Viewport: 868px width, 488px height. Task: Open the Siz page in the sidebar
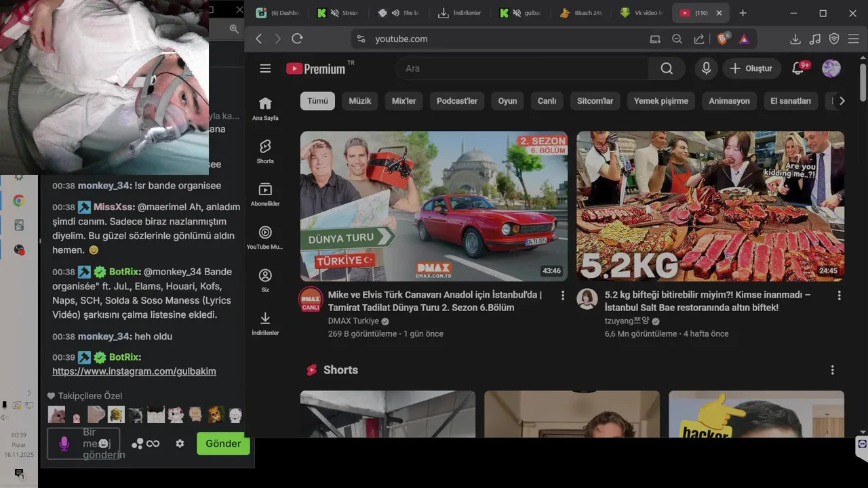(x=265, y=281)
